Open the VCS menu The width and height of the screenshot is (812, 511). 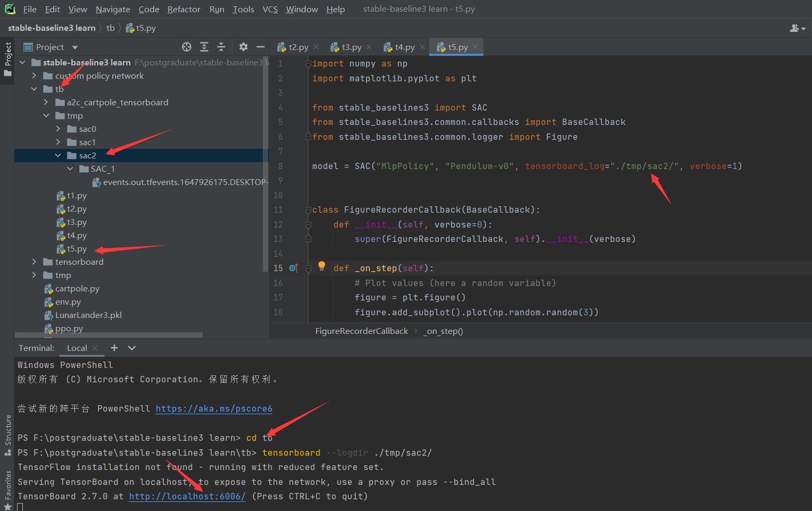pos(270,9)
